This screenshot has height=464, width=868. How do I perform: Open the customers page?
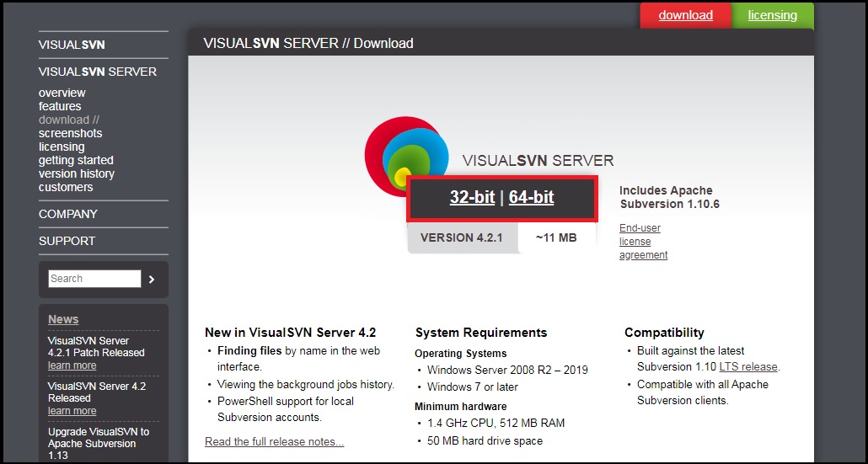(x=66, y=187)
